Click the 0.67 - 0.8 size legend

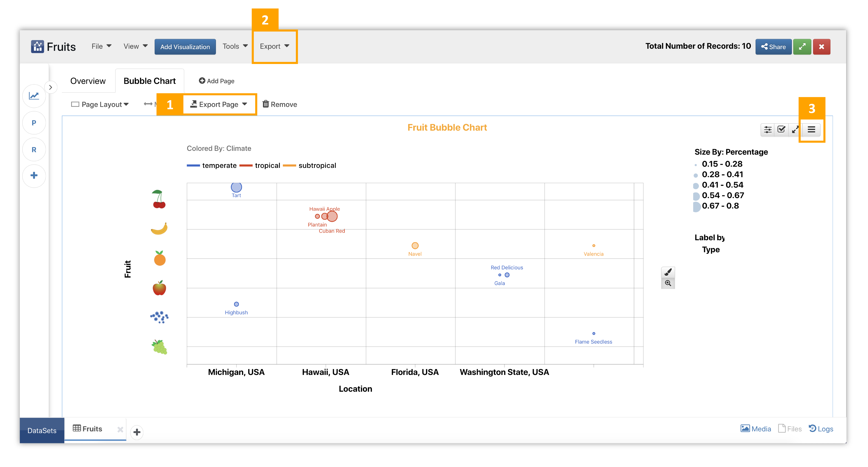(716, 206)
